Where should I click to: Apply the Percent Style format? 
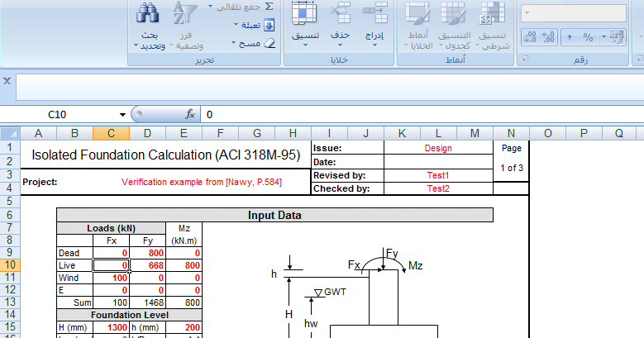(588, 37)
